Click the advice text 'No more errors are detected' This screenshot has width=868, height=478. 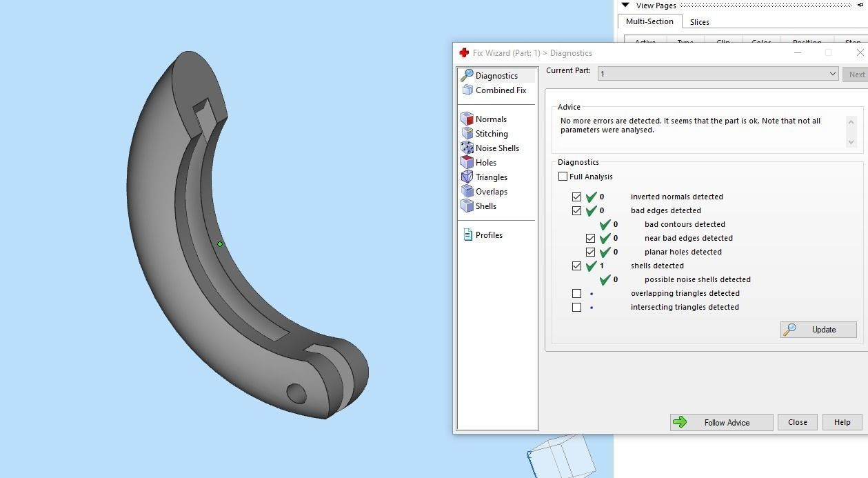pyautogui.click(x=609, y=121)
